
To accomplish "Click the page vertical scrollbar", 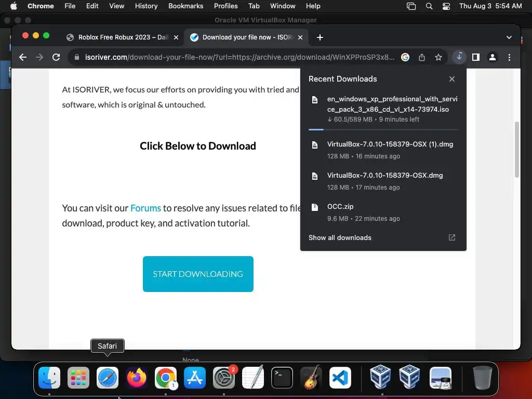I will tap(517, 149).
